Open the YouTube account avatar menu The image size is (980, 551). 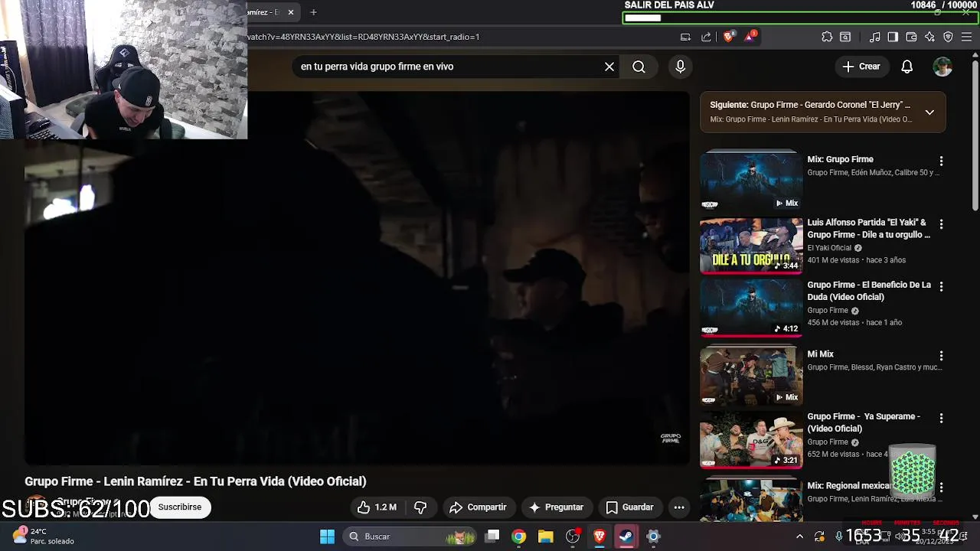pyautogui.click(x=942, y=67)
